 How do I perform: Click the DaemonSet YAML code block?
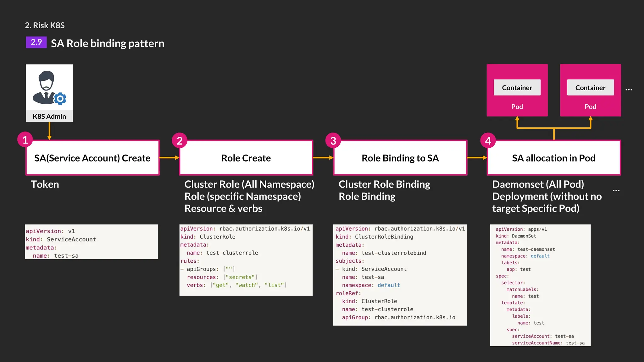click(x=540, y=285)
